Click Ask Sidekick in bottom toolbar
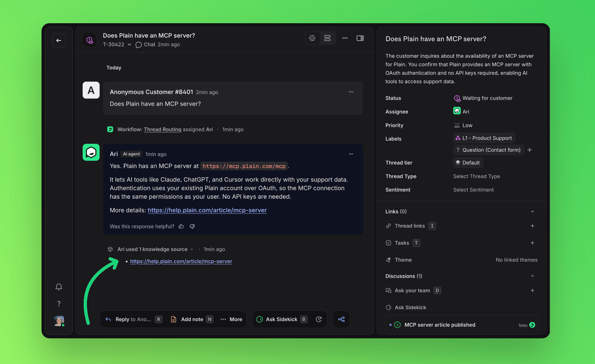Image resolution: width=595 pixels, height=364 pixels. [x=282, y=319]
